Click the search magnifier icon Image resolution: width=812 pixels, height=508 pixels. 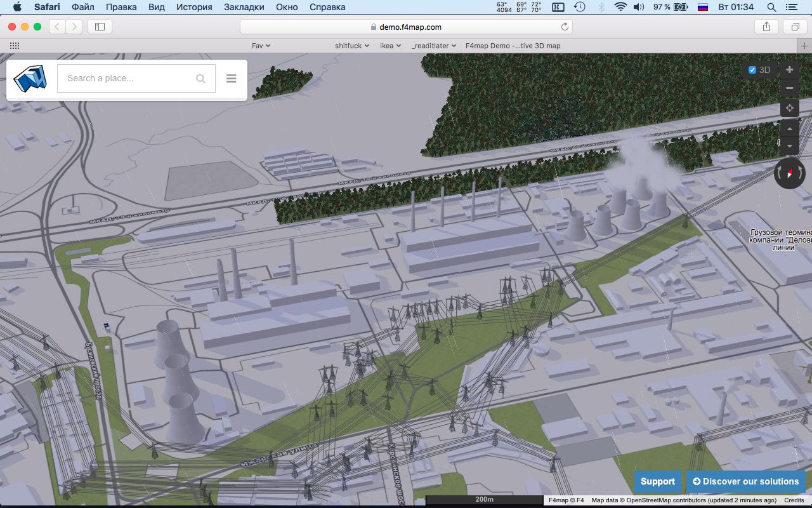(200, 79)
